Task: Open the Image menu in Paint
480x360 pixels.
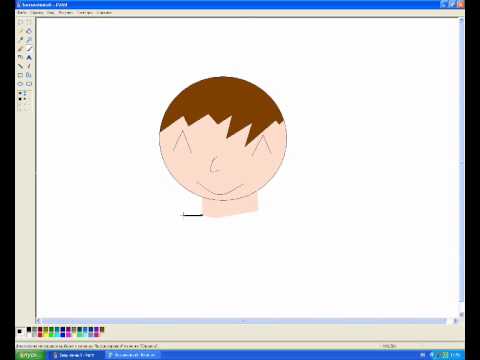Action: (x=66, y=13)
